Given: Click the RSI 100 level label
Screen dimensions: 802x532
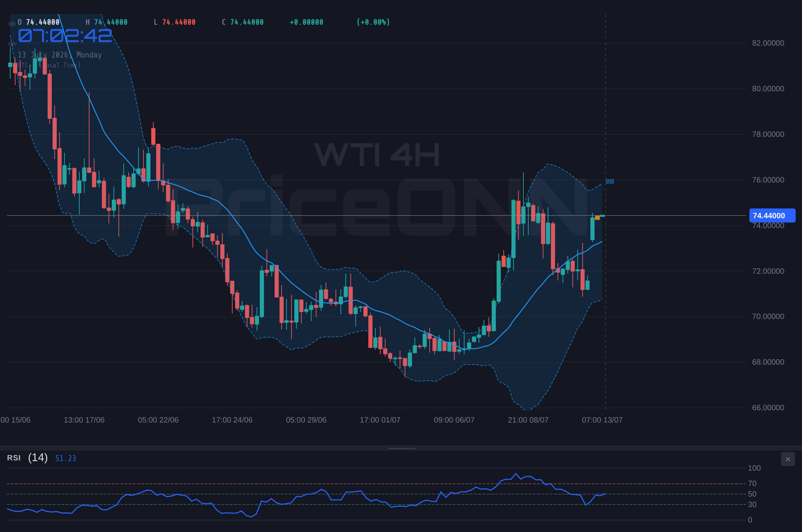Looking at the screenshot, I should point(754,468).
